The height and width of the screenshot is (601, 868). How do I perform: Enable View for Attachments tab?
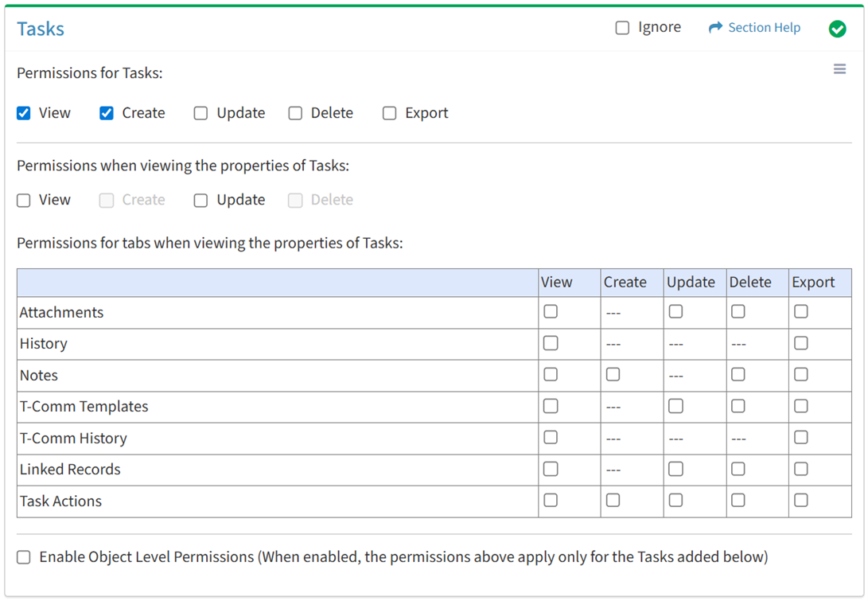[551, 312]
